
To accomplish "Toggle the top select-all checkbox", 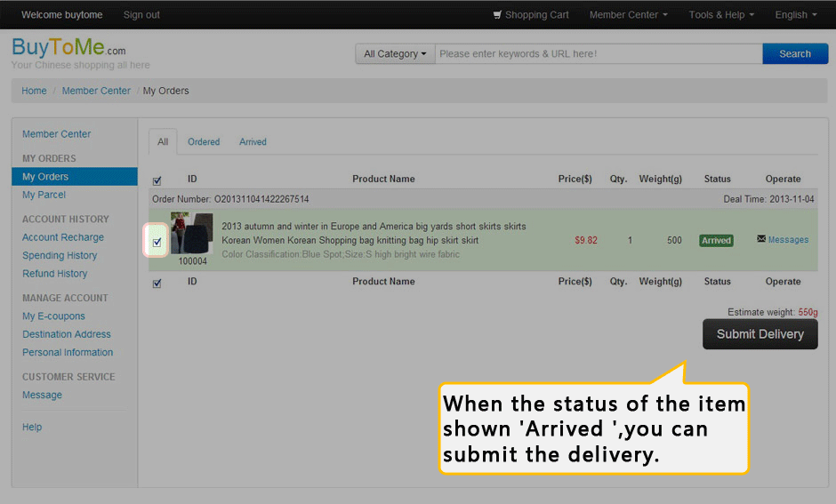I will (157, 180).
